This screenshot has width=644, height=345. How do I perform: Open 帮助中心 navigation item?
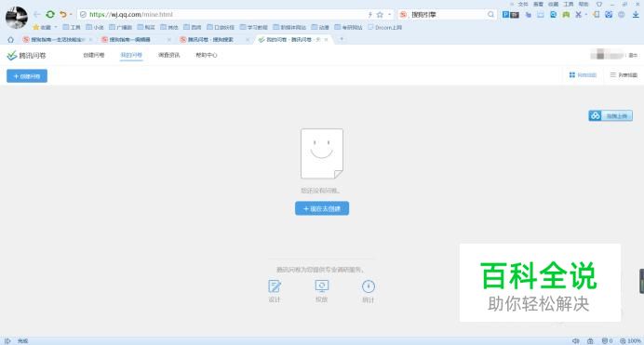point(207,55)
